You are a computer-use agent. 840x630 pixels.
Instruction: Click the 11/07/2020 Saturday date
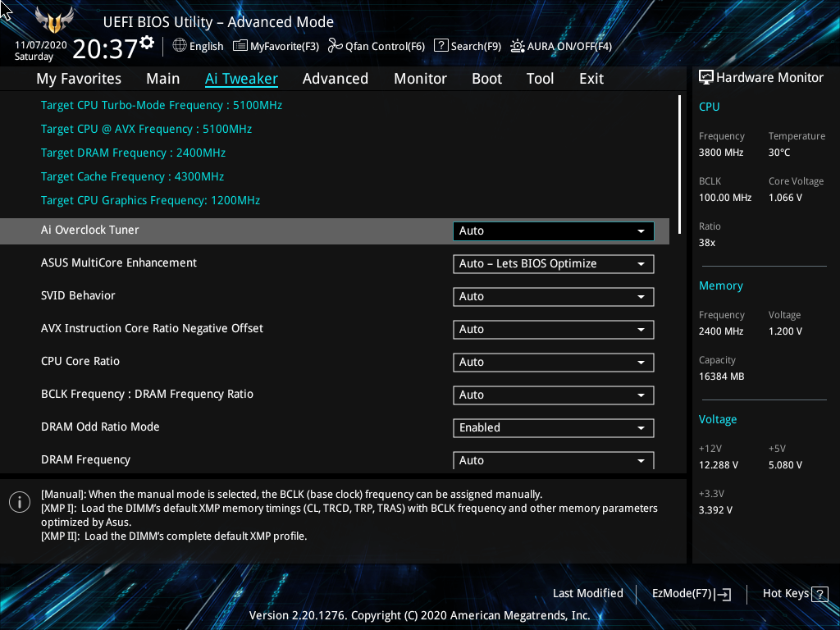40,51
